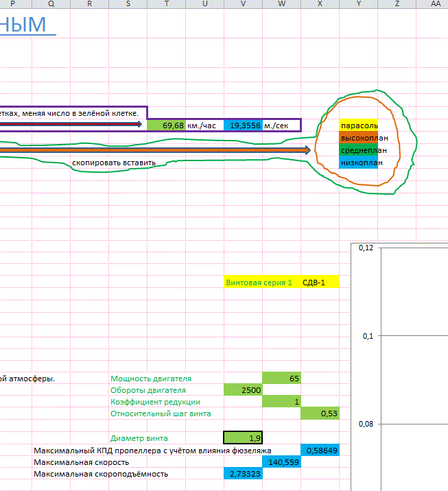Choose the blue 'низкоплан' cell
This screenshot has width=448, height=491.
click(358, 163)
